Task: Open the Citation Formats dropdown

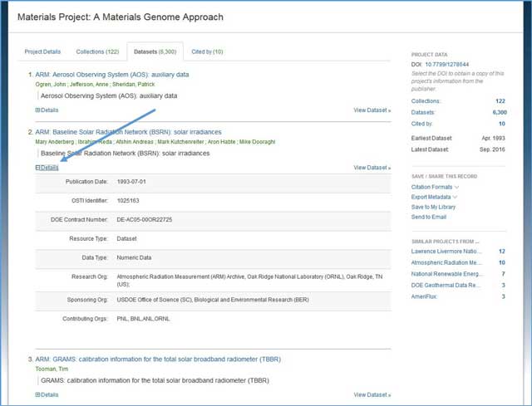Action: [x=435, y=187]
